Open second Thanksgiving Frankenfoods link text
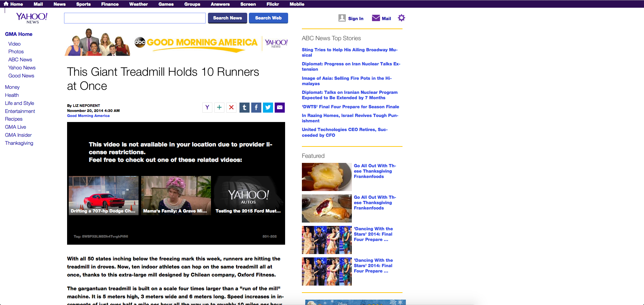The image size is (644, 305). click(x=375, y=202)
